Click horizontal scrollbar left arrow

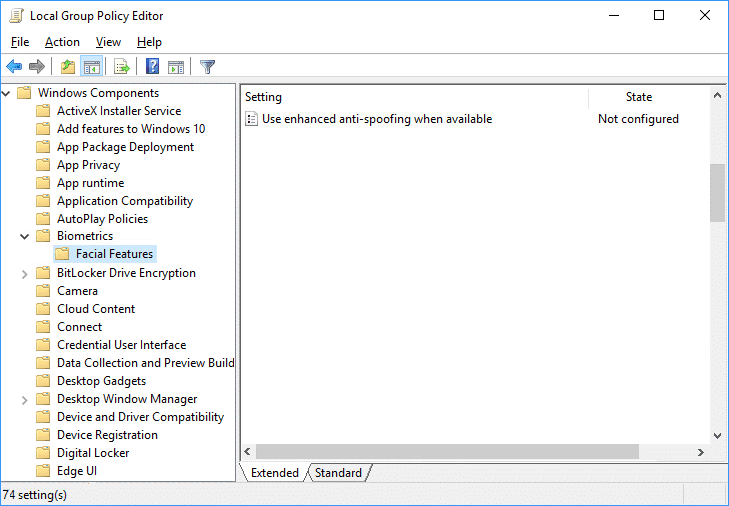[247, 452]
